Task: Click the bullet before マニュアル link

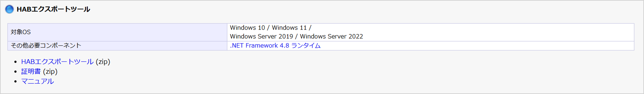Action: tap(15, 82)
